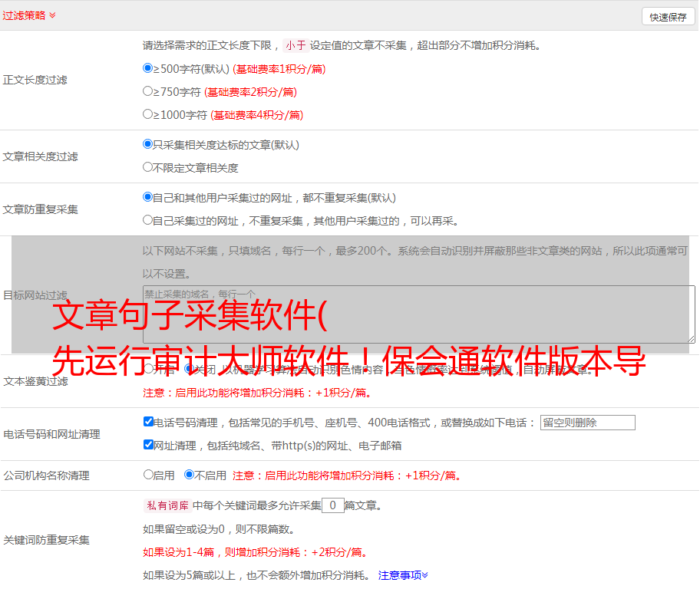Screen dimensions: 700x589
Task: Enable 公司机构名称清理 with 启用 radio
Action: coord(149,475)
